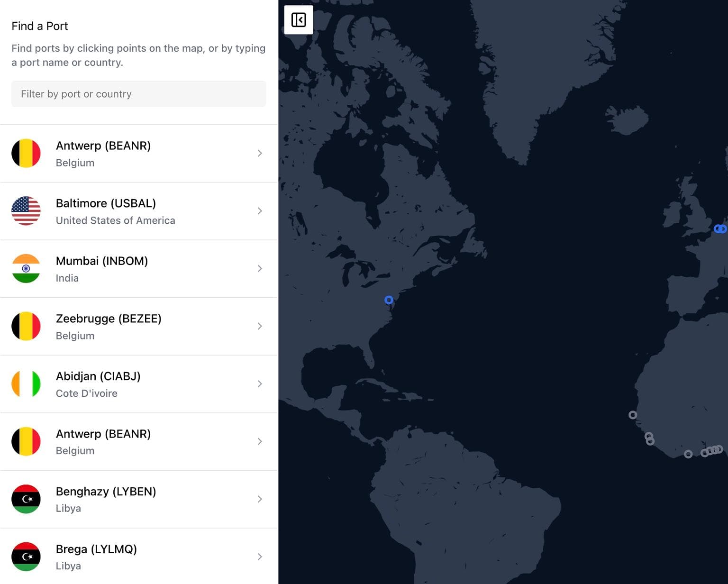Click the Libya flag icon for Benghazy
Viewport: 728px width, 584px height.
click(26, 499)
